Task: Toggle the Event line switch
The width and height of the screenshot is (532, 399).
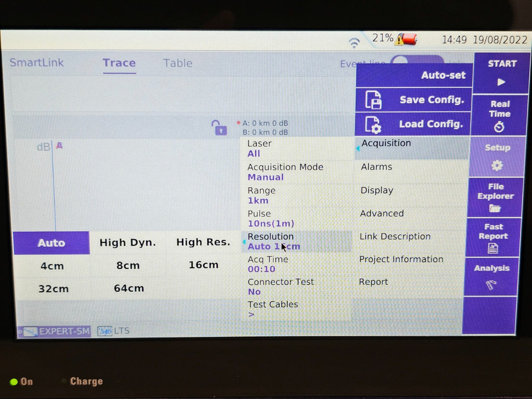Action: (x=417, y=62)
